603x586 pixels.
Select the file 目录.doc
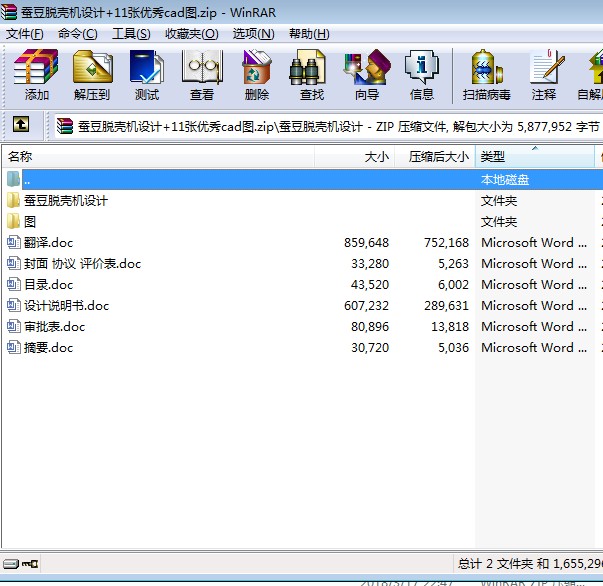coord(48,285)
